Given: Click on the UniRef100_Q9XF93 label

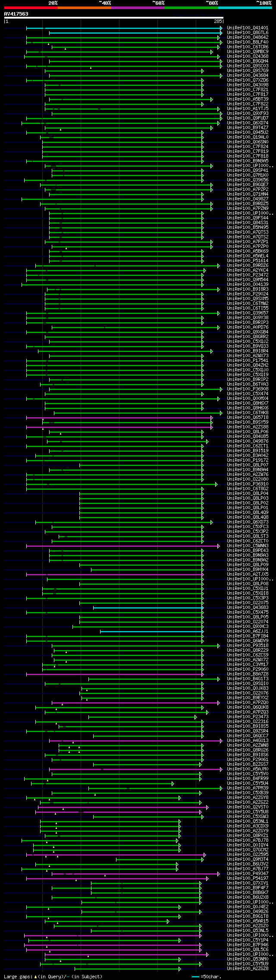Looking at the screenshot, I should tap(248, 114).
